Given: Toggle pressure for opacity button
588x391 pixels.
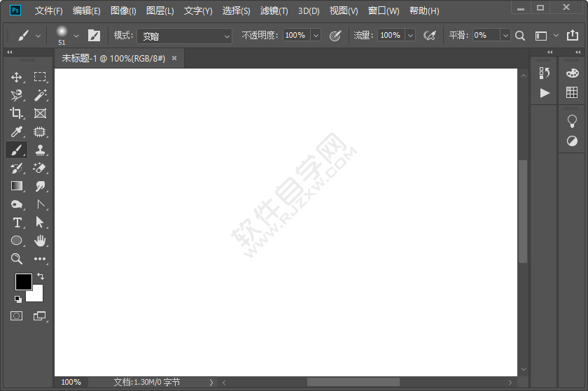Looking at the screenshot, I should pyautogui.click(x=335, y=36).
